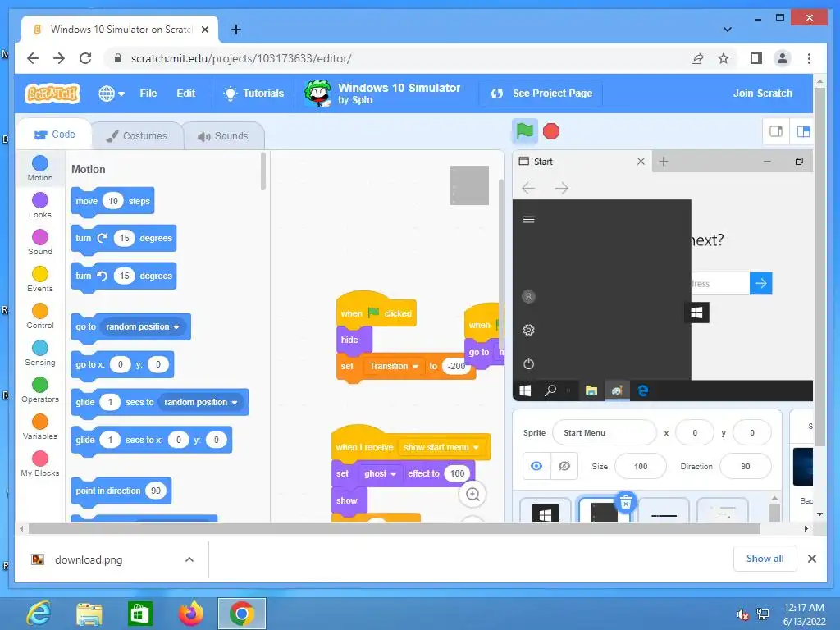Open File Explorer in simulator taskbar

coord(591,390)
